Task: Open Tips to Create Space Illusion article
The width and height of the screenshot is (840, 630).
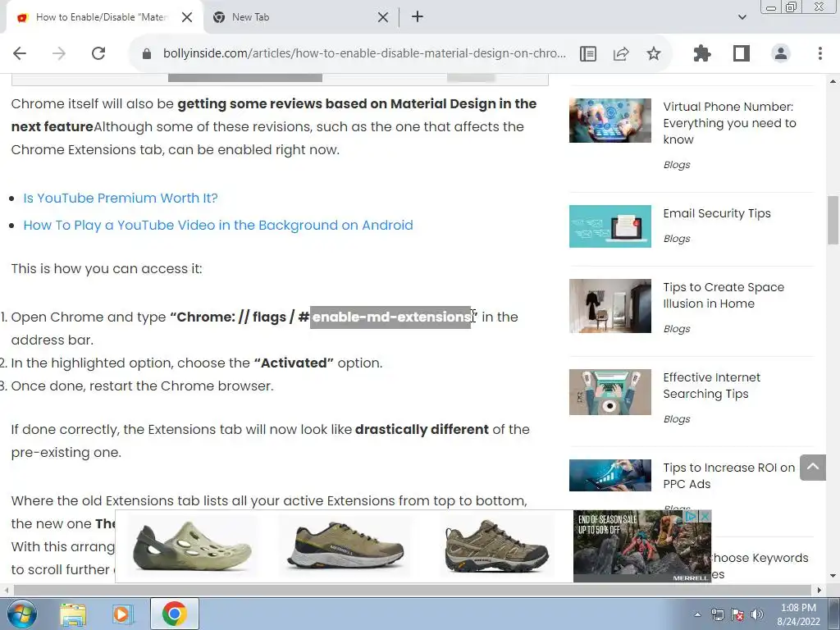Action: click(x=724, y=295)
